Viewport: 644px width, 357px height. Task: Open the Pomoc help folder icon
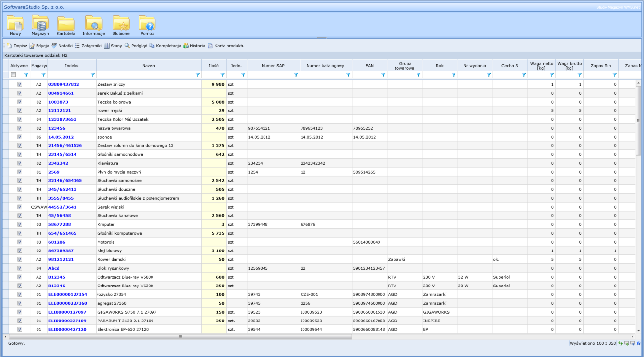[x=147, y=25]
